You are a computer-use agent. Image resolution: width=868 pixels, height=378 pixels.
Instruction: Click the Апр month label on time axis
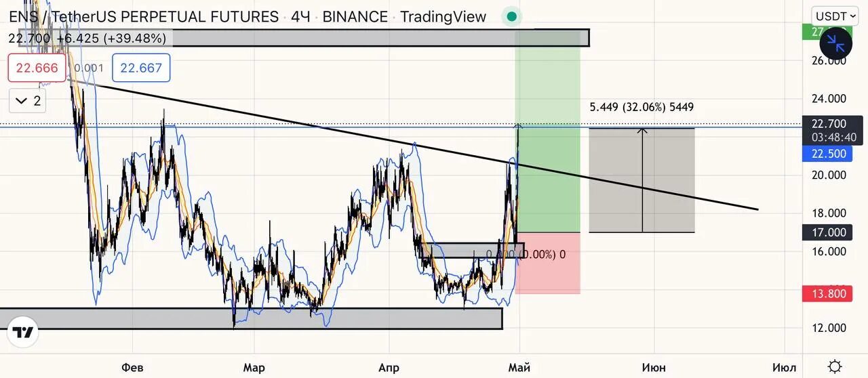389,367
